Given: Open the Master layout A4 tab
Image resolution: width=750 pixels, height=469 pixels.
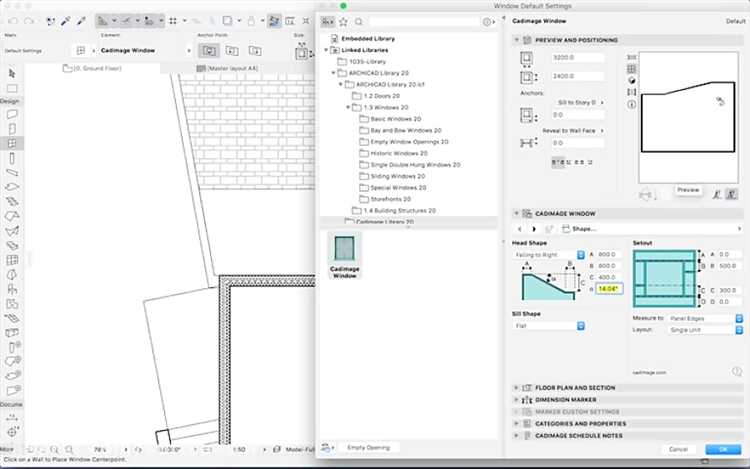Looking at the screenshot, I should [228, 68].
